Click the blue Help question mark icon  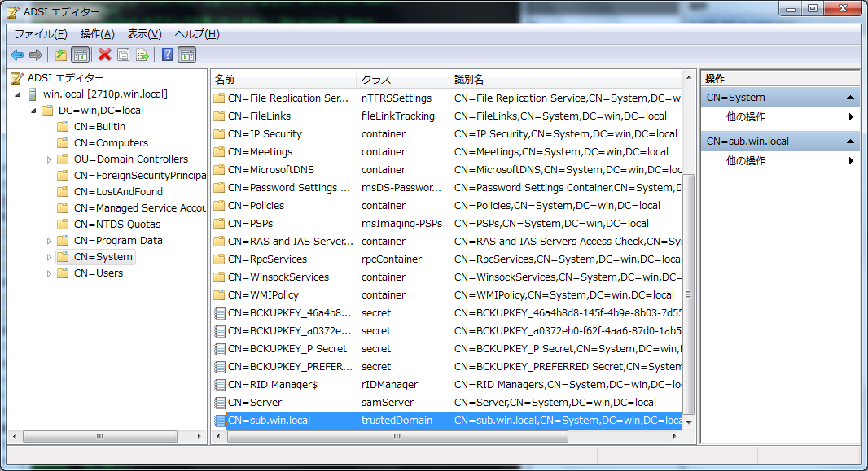click(x=167, y=55)
